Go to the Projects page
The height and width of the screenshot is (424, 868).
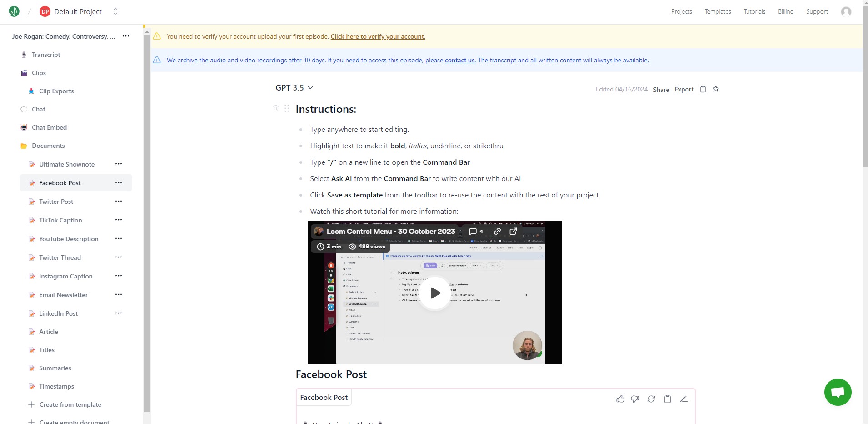tap(681, 12)
